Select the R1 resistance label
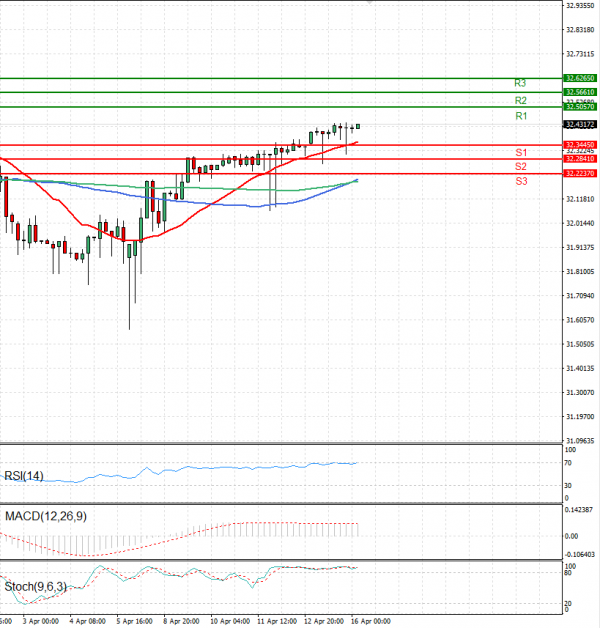This screenshot has width=600, height=628. [x=521, y=116]
